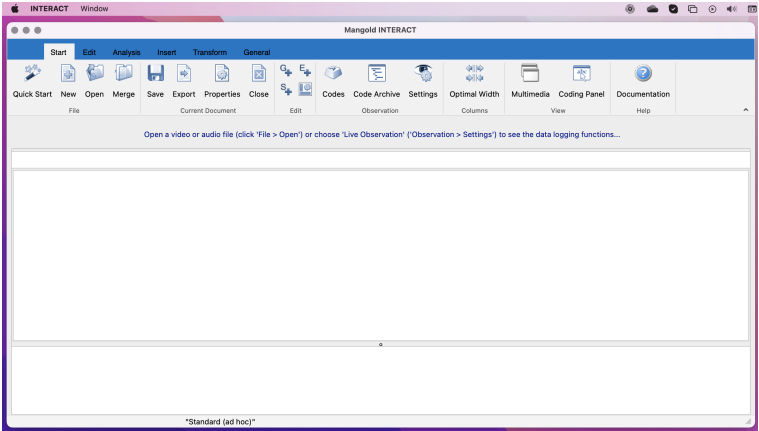Save the current document

(x=155, y=81)
